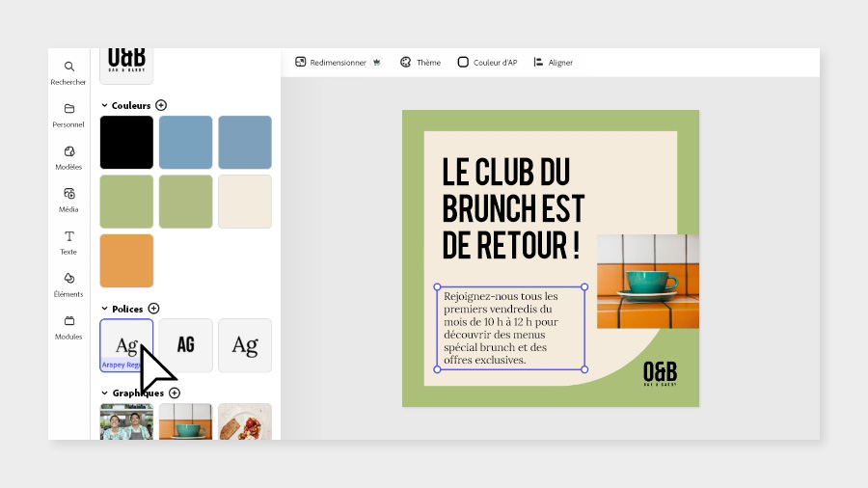
Task: Select the second blue swatch in top row
Action: [x=245, y=142]
